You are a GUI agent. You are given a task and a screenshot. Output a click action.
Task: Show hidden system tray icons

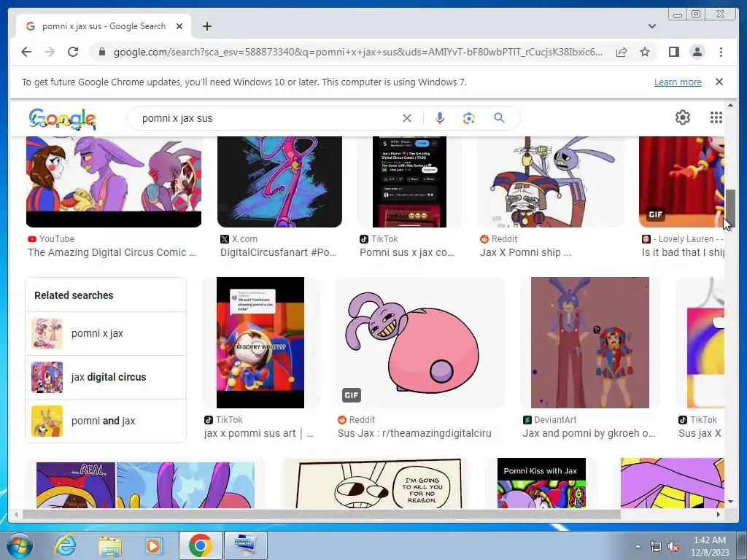point(638,546)
